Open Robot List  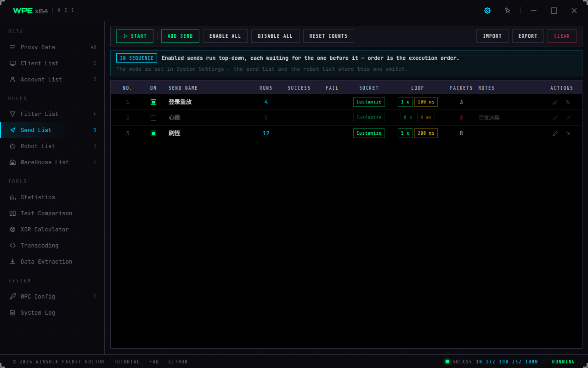52,146
